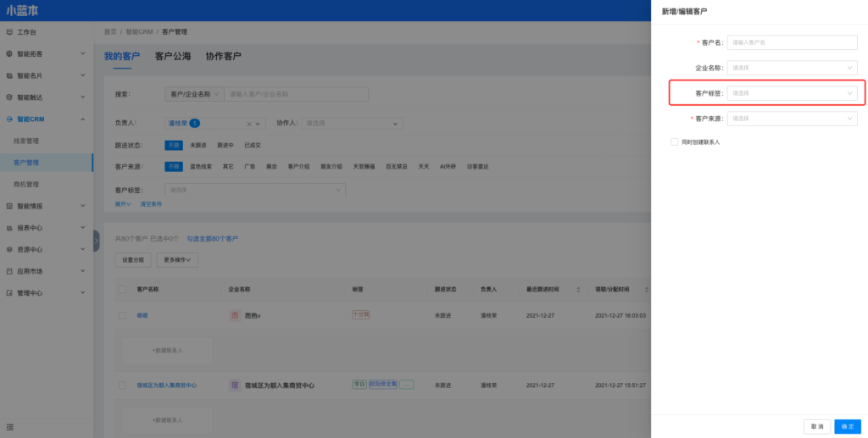The image size is (868, 438).
Task: Click the 应用市场 sidebar icon
Action: pos(9,271)
